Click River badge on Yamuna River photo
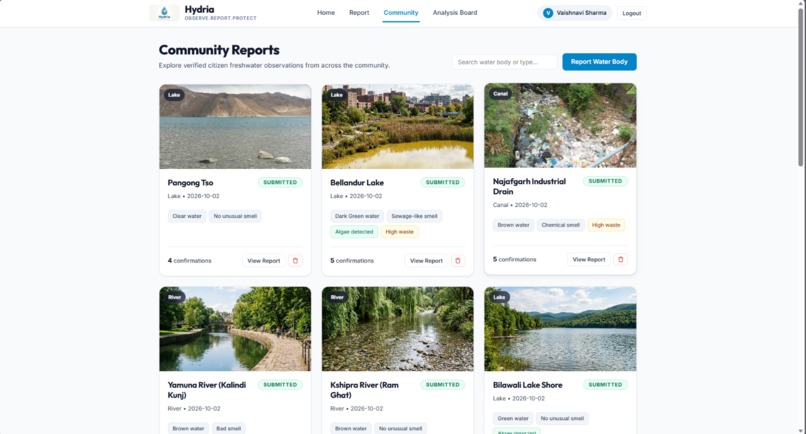 pos(174,297)
